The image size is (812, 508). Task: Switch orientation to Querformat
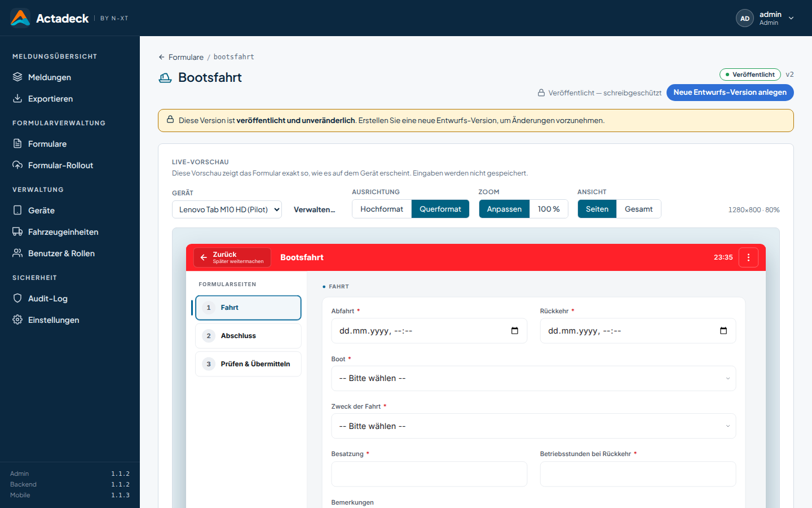tap(440, 209)
